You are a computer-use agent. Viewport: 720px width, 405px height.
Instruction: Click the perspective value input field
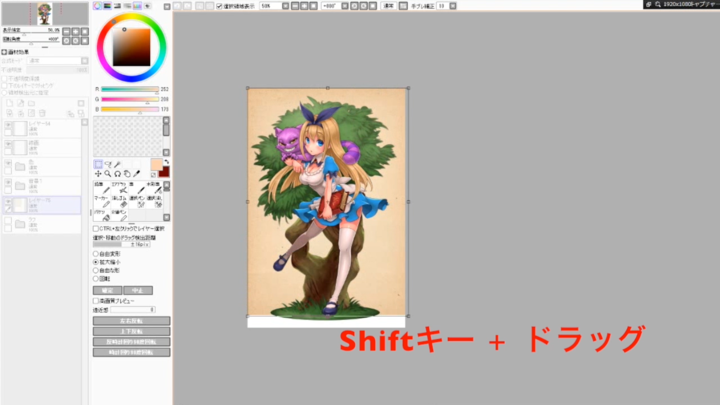point(133,310)
